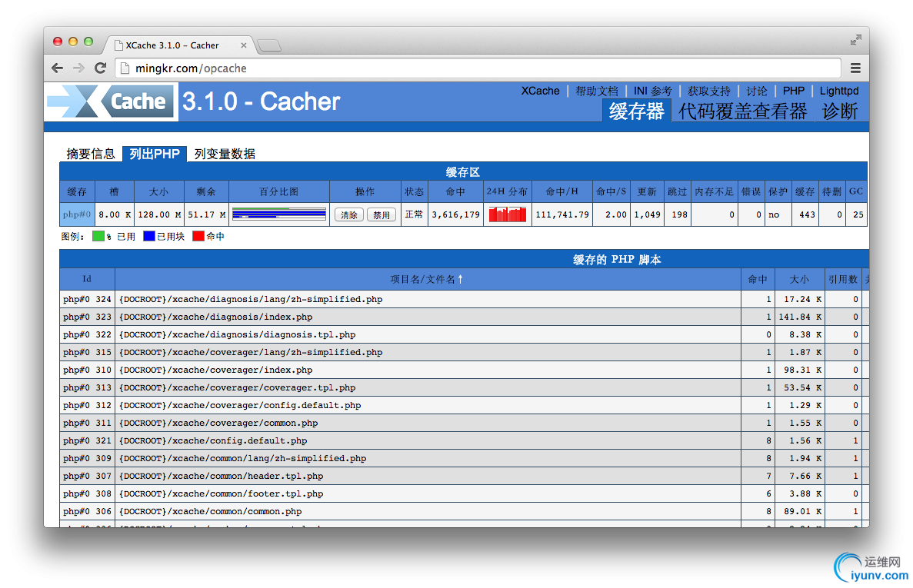Select the 列变量数据 tab

pyautogui.click(x=225, y=154)
